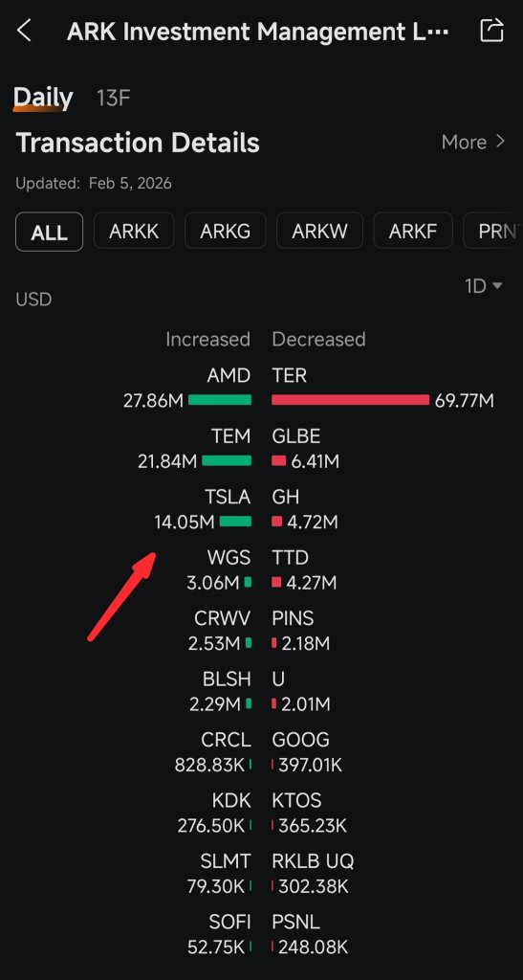The width and height of the screenshot is (523, 980).
Task: Select the GH ticker
Action: coord(286,497)
